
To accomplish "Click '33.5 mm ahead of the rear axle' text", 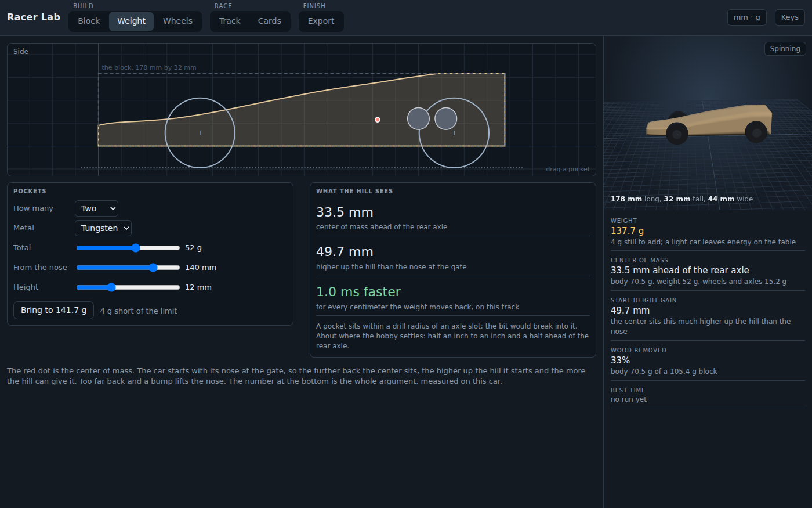I will click(x=680, y=271).
